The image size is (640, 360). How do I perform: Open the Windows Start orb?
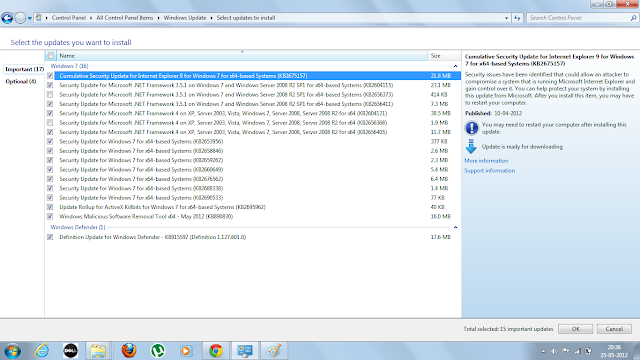pos(12,351)
